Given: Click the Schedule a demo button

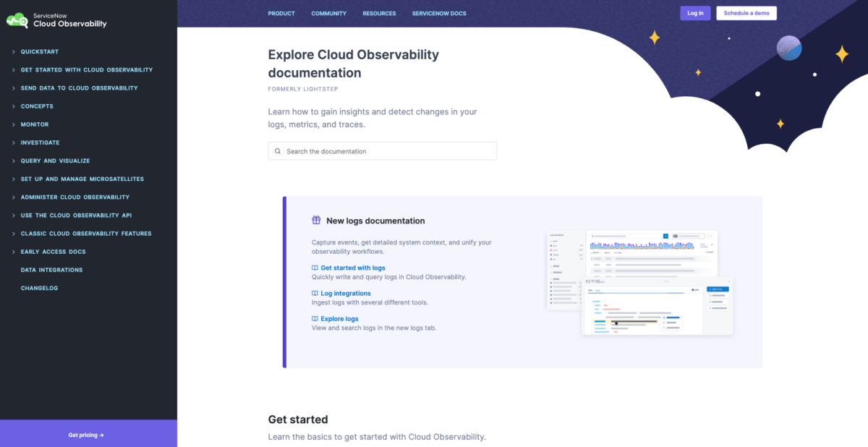Looking at the screenshot, I should click(746, 13).
